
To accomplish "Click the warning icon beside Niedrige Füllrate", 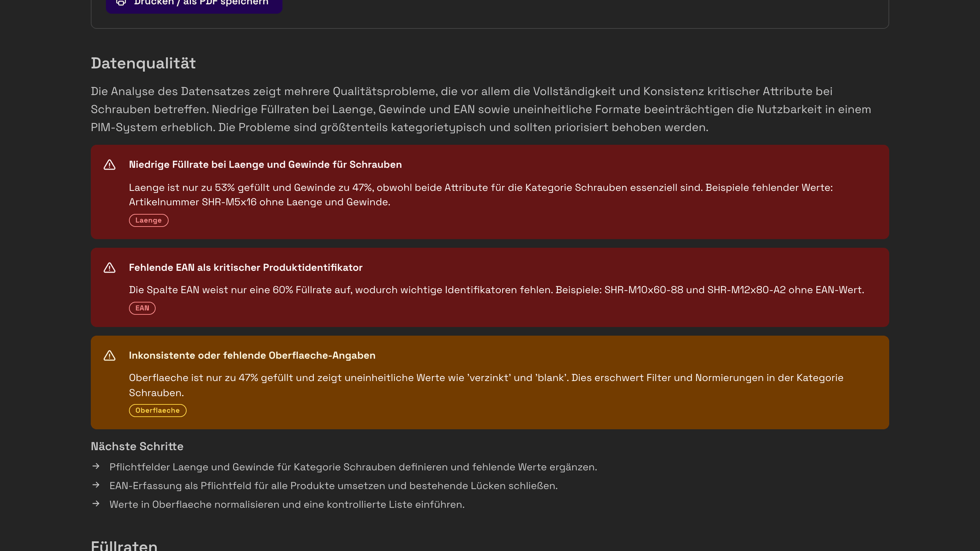I will point(110,165).
